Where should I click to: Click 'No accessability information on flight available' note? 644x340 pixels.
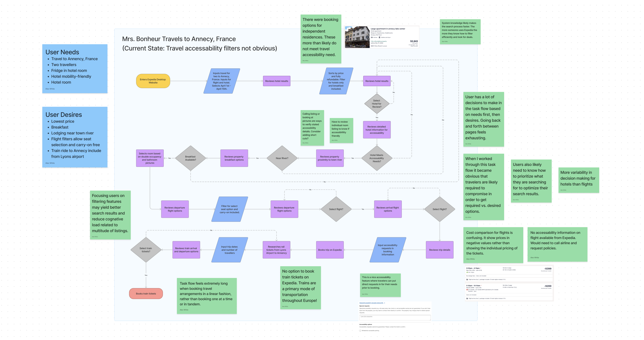click(x=557, y=244)
